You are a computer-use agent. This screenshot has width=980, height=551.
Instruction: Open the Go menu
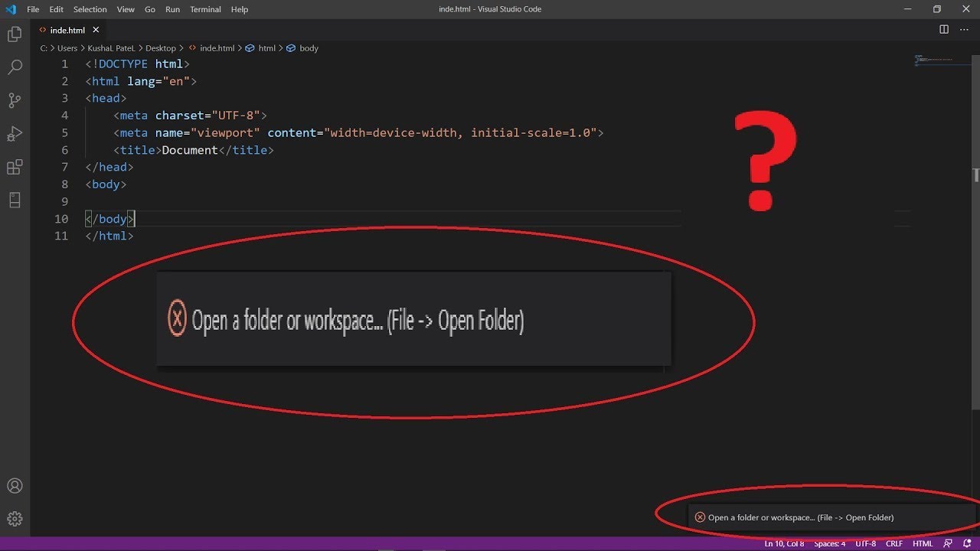150,9
